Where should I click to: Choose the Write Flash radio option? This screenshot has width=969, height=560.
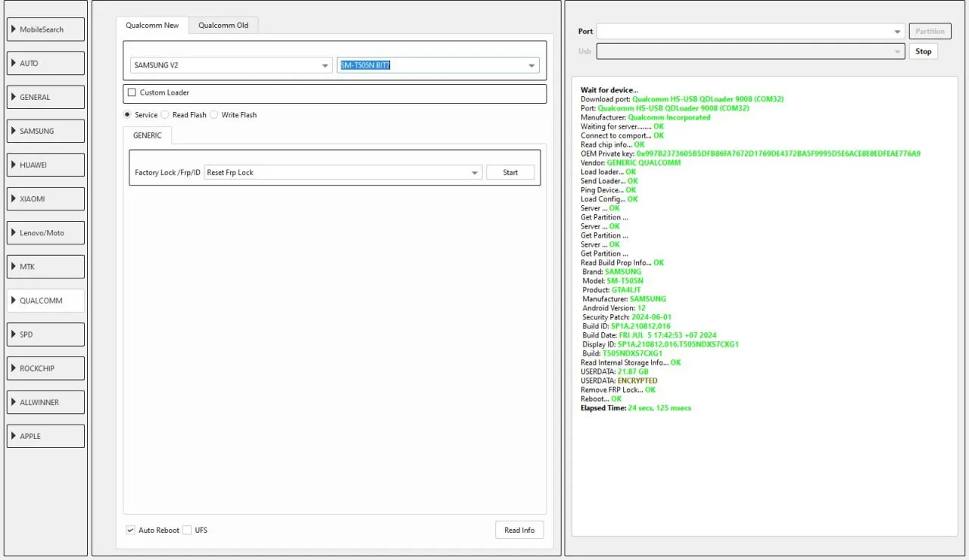(214, 115)
